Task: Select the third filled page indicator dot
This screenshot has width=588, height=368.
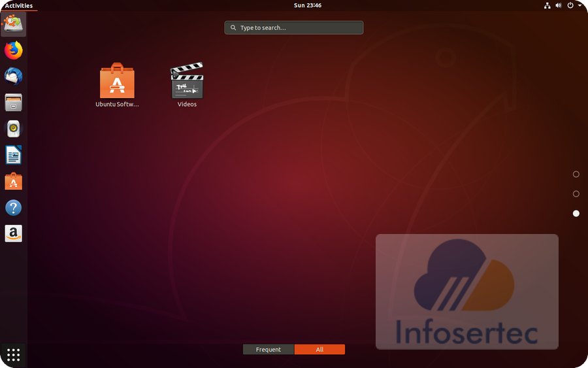Action: (x=576, y=214)
